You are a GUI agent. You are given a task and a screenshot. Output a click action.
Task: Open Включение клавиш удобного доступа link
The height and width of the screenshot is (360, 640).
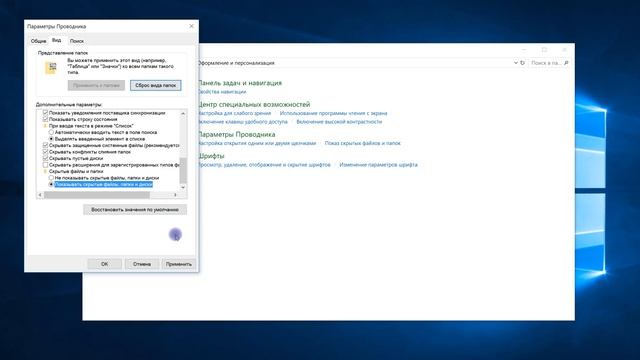pos(243,122)
